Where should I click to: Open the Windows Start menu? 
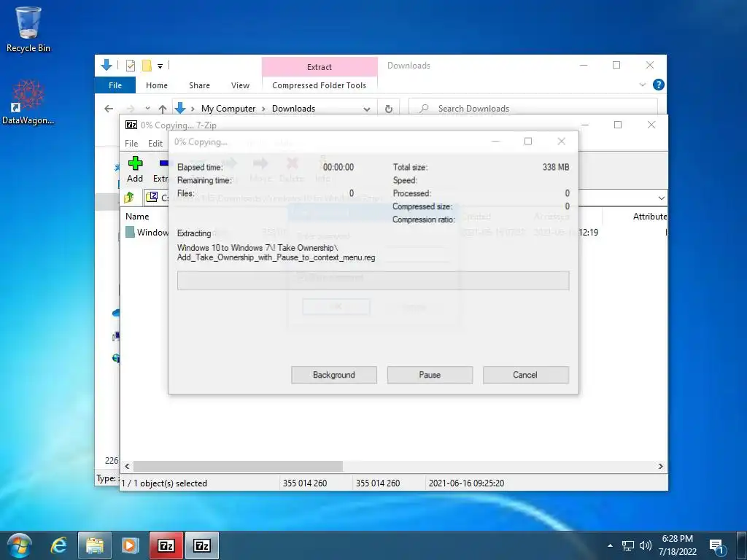(20, 545)
